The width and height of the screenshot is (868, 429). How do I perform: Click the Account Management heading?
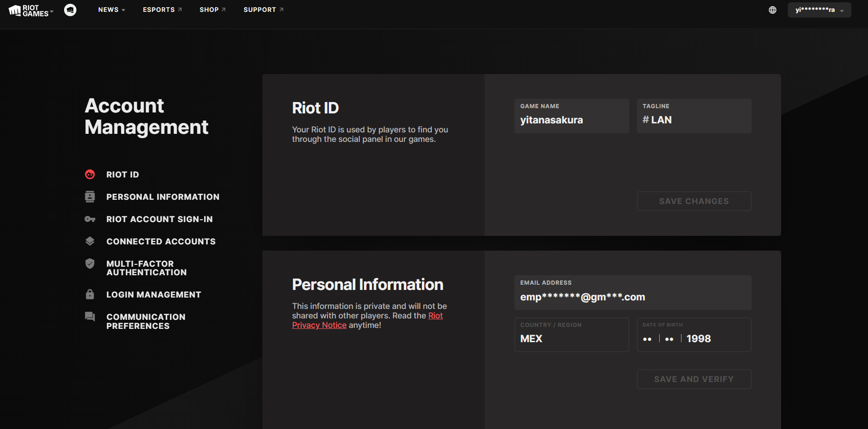click(x=147, y=116)
